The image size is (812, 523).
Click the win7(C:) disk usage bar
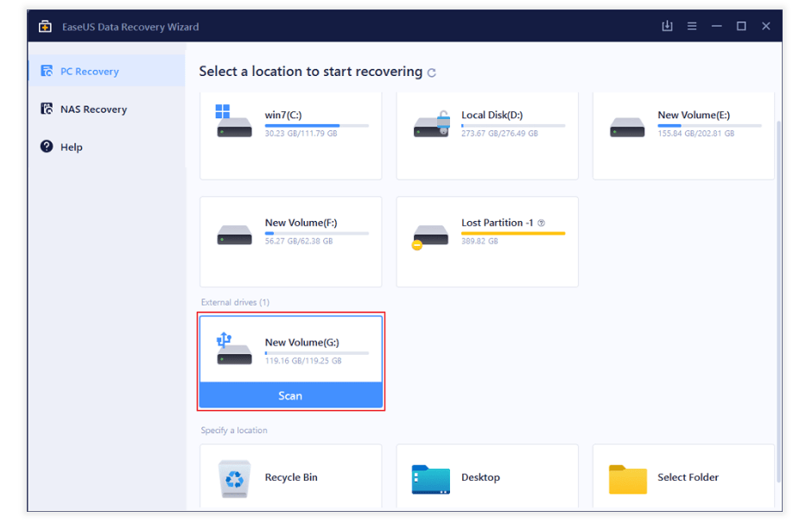coord(316,126)
